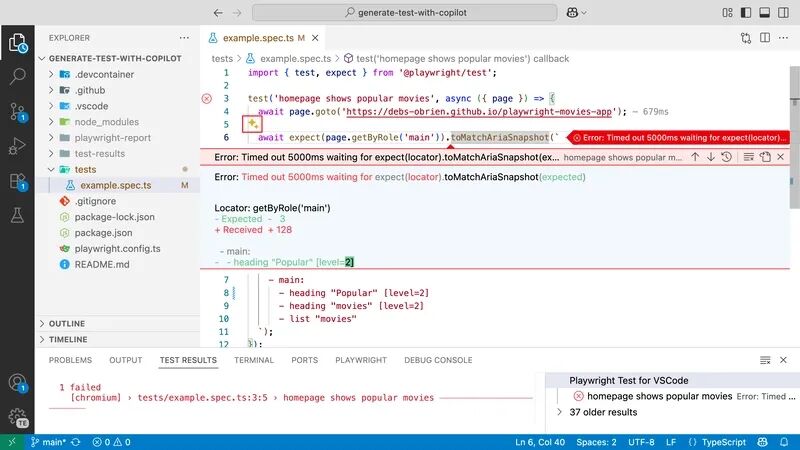Click the command center search field
The height and width of the screenshot is (450, 800).
[405, 13]
